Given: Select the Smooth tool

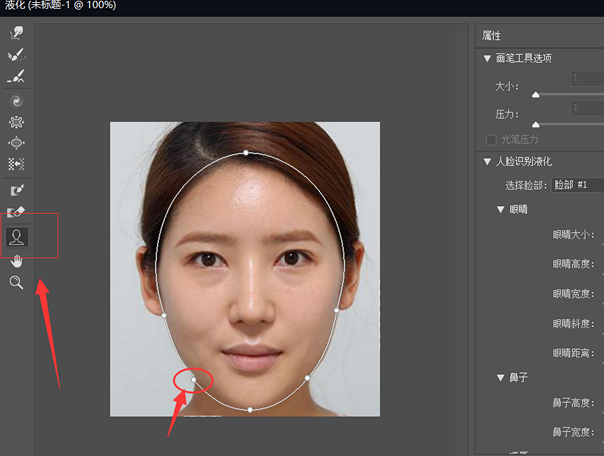Looking at the screenshot, I should point(17,77).
